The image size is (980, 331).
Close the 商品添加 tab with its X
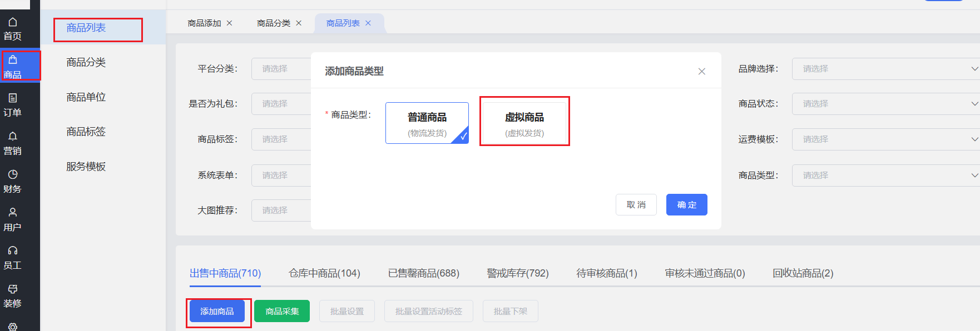click(x=229, y=23)
